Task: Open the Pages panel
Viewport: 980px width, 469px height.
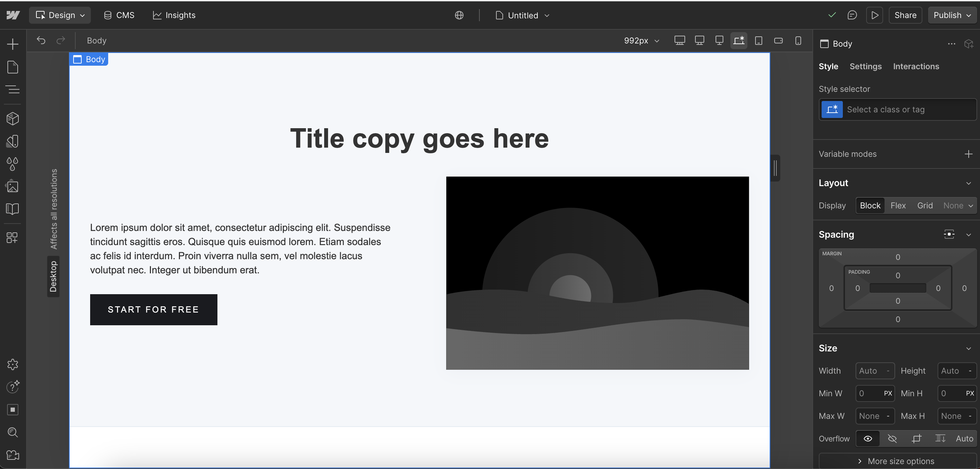Action: tap(13, 67)
